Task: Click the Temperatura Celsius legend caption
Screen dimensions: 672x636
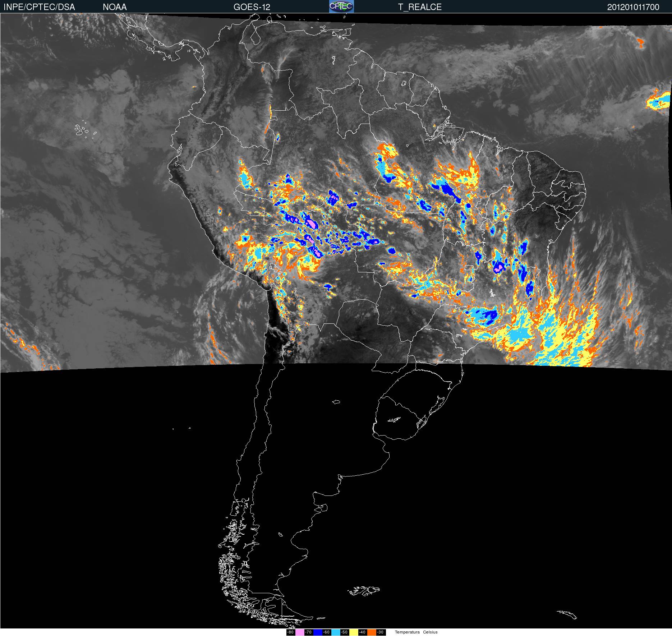Action: pos(416,632)
